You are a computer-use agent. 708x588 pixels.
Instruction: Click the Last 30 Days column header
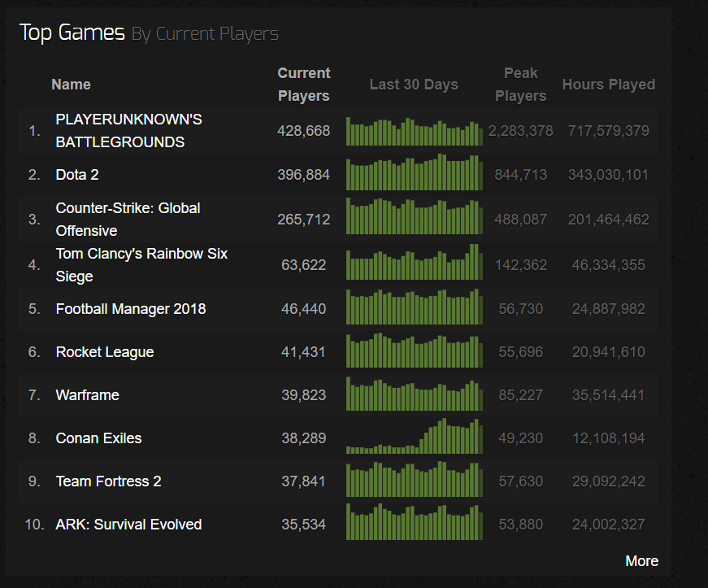coord(414,85)
